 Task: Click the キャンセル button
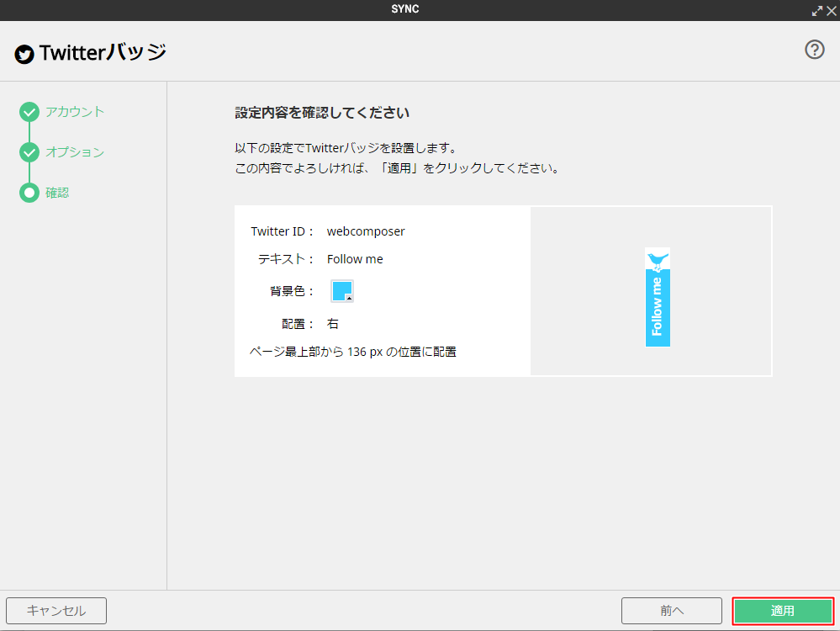click(x=56, y=611)
